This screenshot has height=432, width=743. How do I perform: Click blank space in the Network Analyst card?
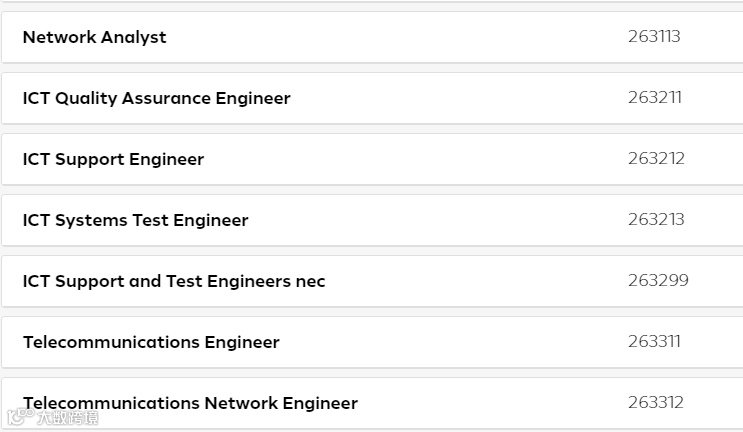coord(398,37)
